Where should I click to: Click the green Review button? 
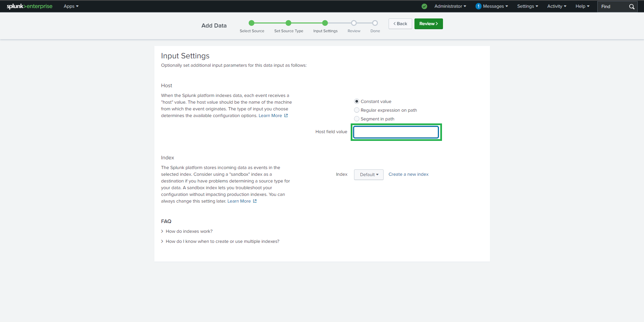[x=429, y=23]
